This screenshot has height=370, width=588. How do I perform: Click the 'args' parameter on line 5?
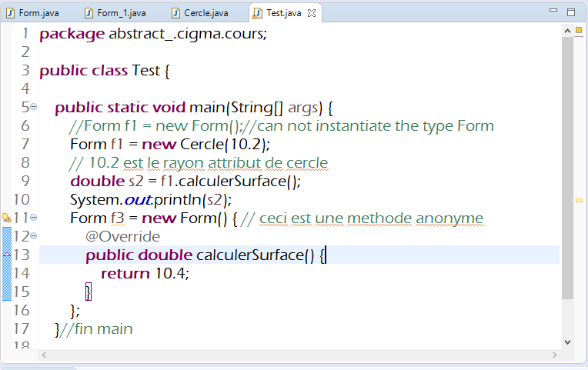(x=303, y=108)
